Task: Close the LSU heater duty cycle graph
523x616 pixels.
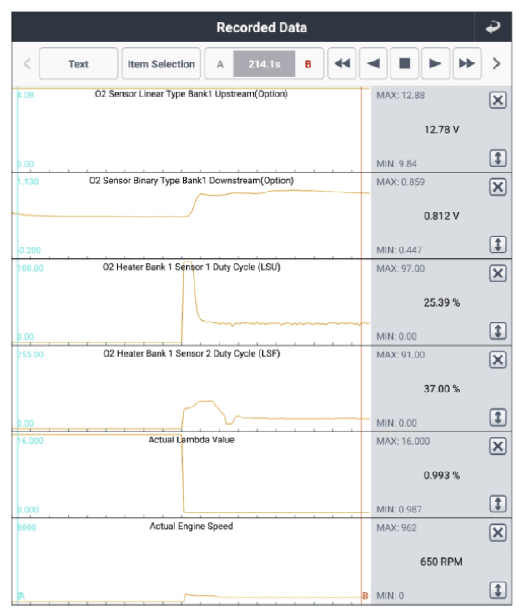Action: (x=497, y=273)
